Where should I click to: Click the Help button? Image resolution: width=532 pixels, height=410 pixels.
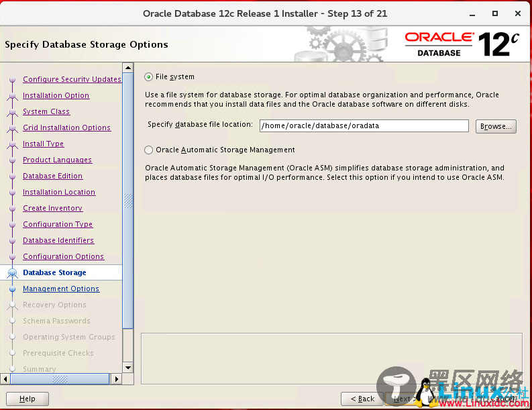(27, 399)
